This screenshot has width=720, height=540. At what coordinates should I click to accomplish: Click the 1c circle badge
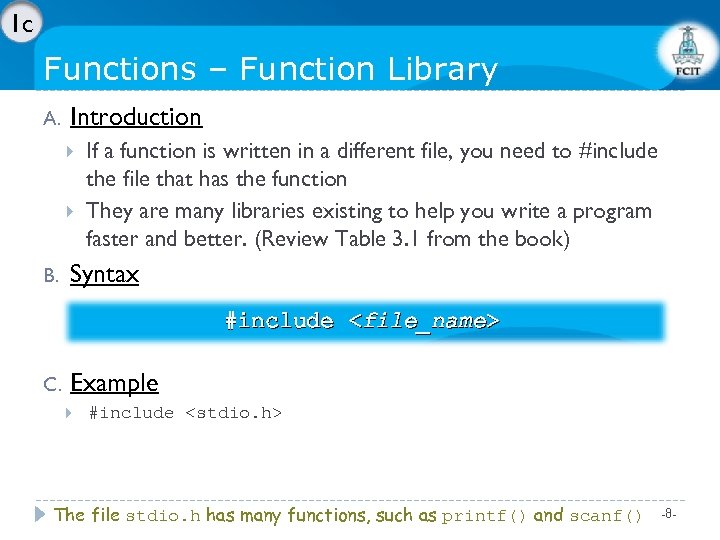point(20,23)
